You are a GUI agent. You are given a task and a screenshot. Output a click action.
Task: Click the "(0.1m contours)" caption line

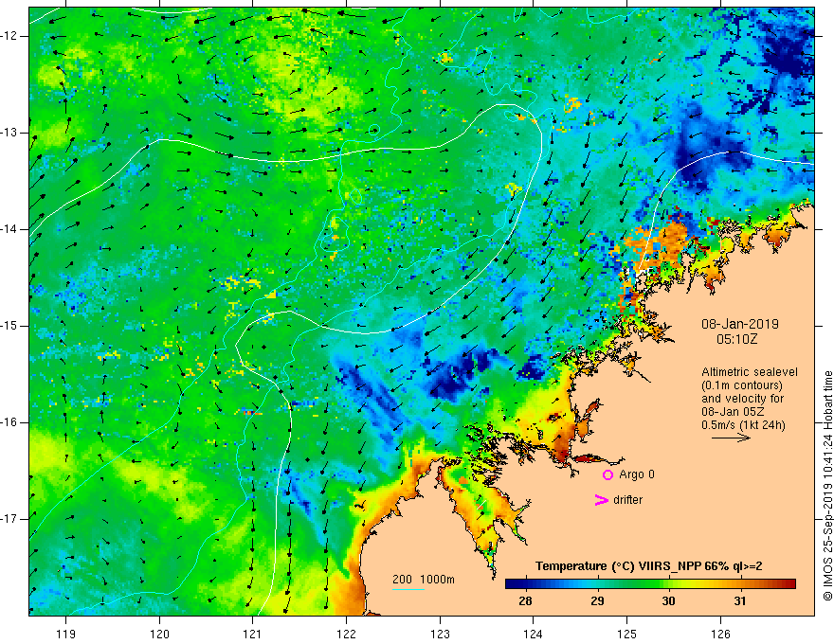pos(742,385)
